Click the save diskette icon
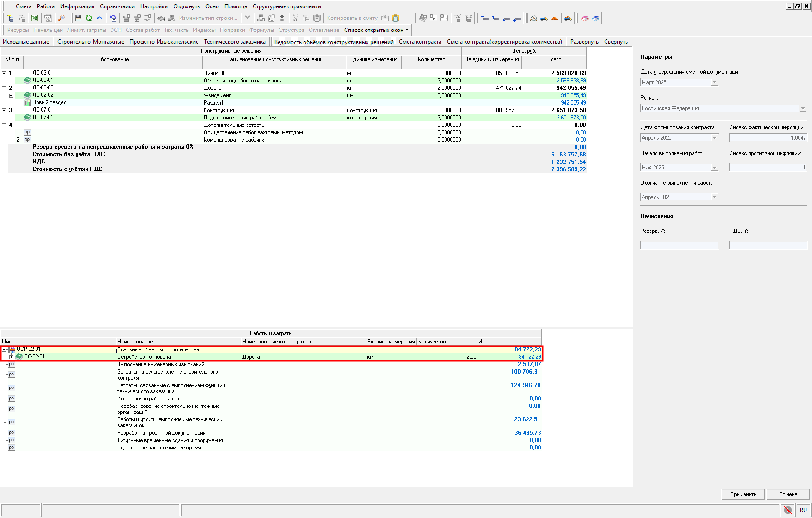The height and width of the screenshot is (518, 812). click(x=78, y=18)
